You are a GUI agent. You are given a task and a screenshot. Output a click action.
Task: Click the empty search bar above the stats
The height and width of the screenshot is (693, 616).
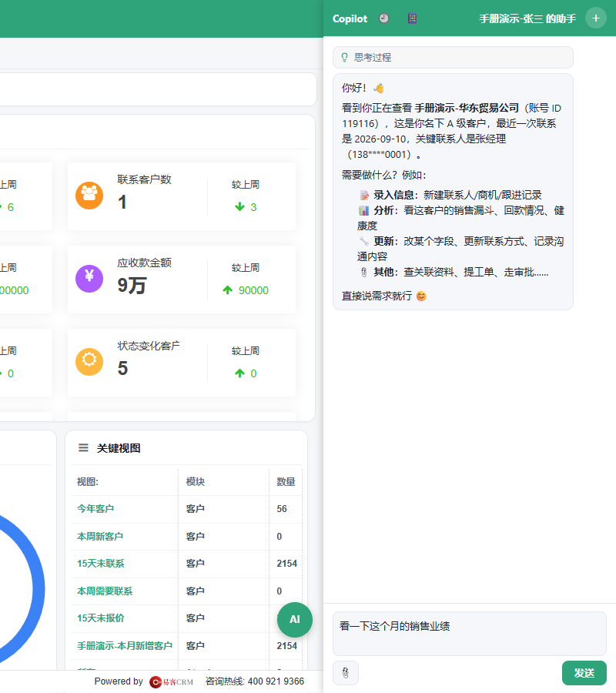158,89
